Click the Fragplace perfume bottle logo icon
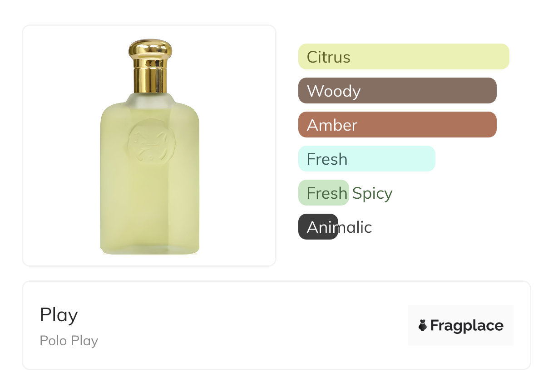This screenshot has height=392, width=553. (x=423, y=325)
